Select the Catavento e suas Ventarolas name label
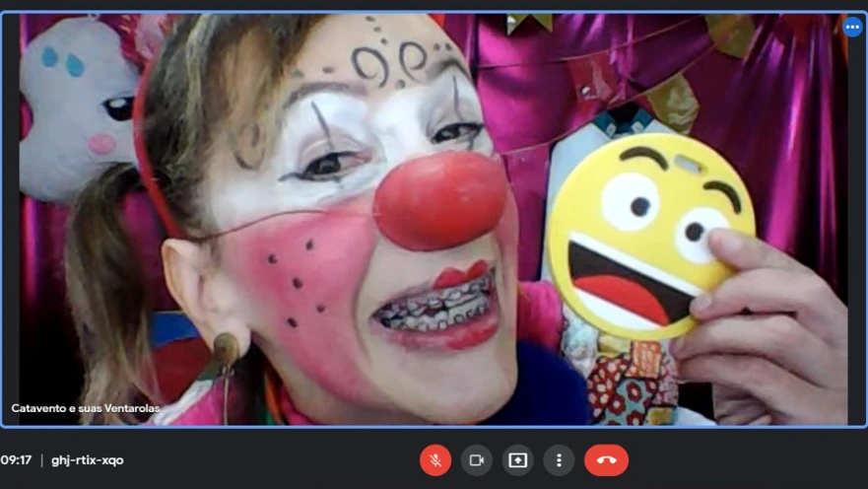Screen dimensions: 868x489 86,408
